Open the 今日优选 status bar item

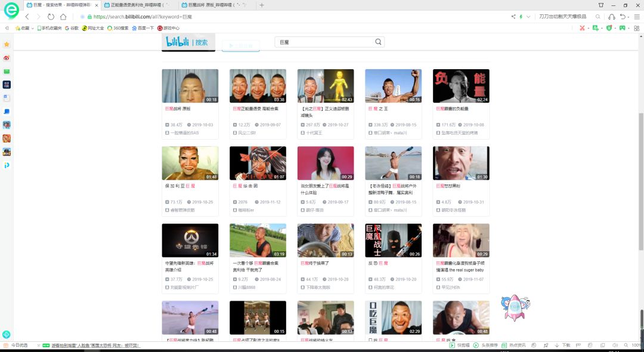16,345
